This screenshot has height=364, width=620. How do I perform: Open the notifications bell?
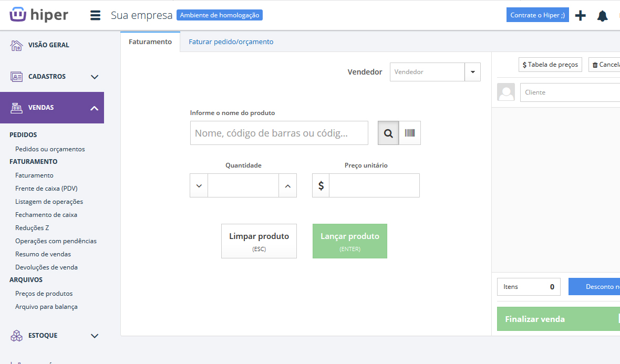pyautogui.click(x=602, y=16)
